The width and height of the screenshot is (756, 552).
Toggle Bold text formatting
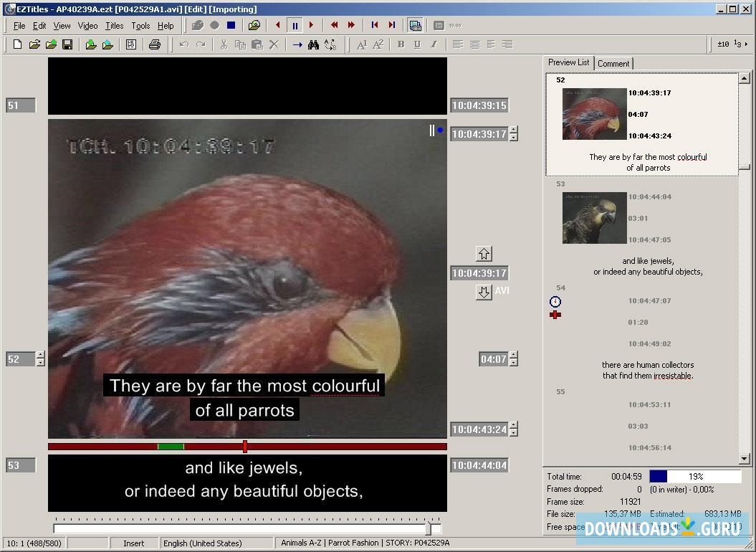(401, 44)
